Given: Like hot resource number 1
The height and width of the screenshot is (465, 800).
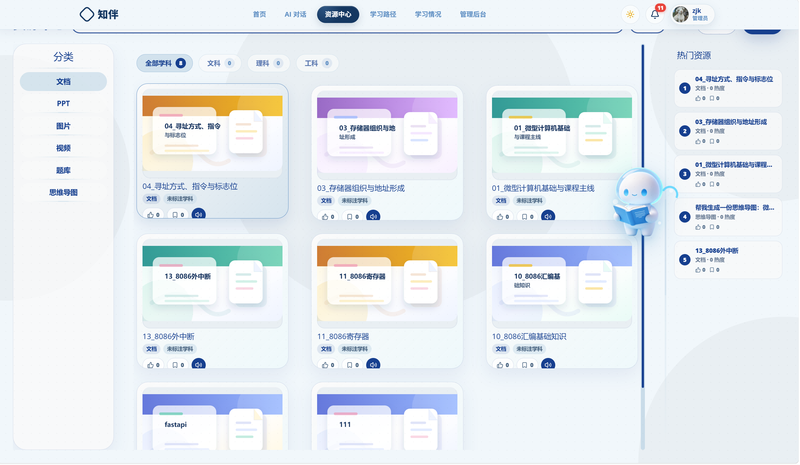Looking at the screenshot, I should pos(700,98).
